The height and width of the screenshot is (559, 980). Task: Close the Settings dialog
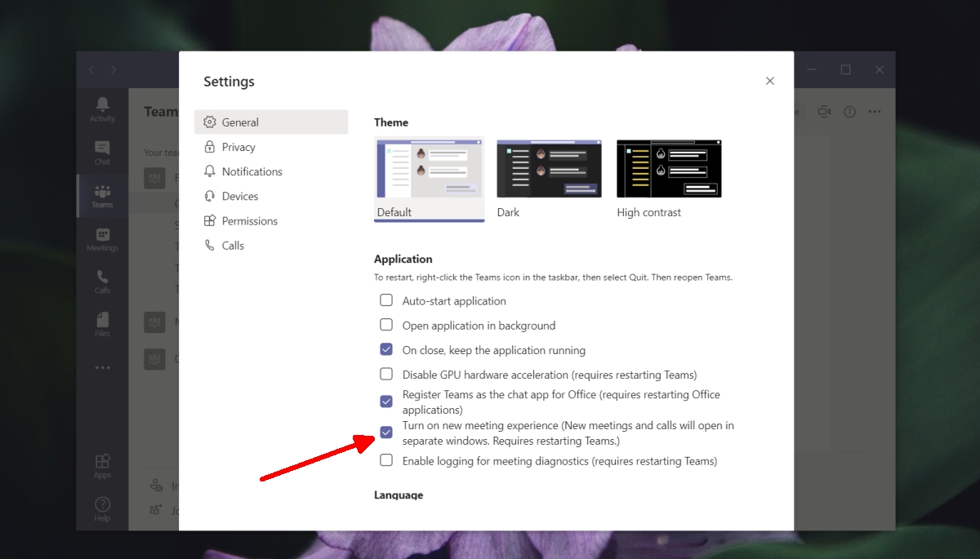[769, 81]
